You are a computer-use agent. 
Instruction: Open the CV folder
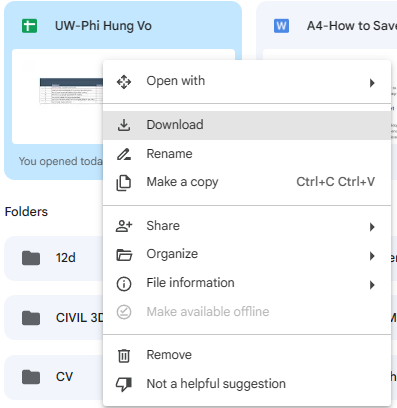[x=54, y=377]
